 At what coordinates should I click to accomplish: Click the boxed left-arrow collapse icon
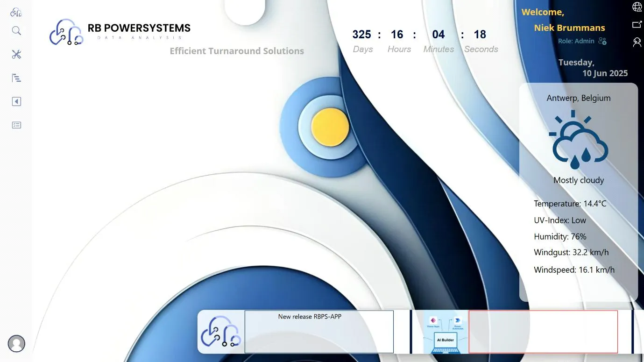tap(16, 101)
